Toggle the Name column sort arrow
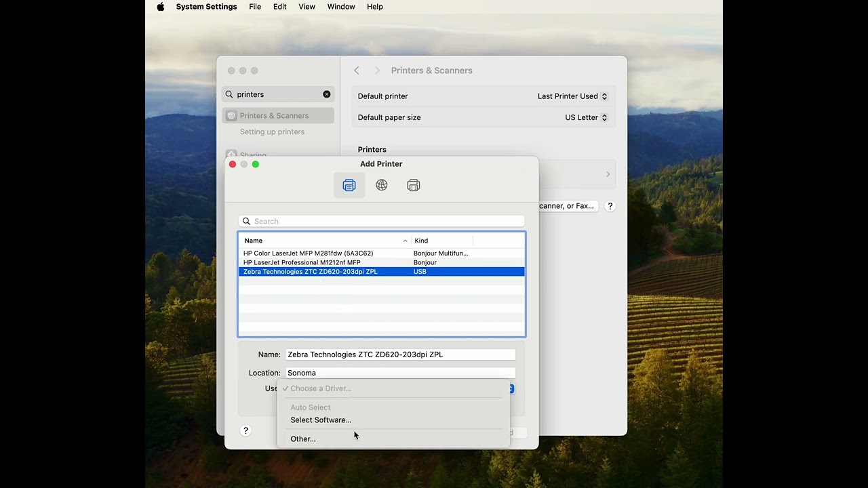Screen dimensions: 868x488 pyautogui.click(x=405, y=241)
